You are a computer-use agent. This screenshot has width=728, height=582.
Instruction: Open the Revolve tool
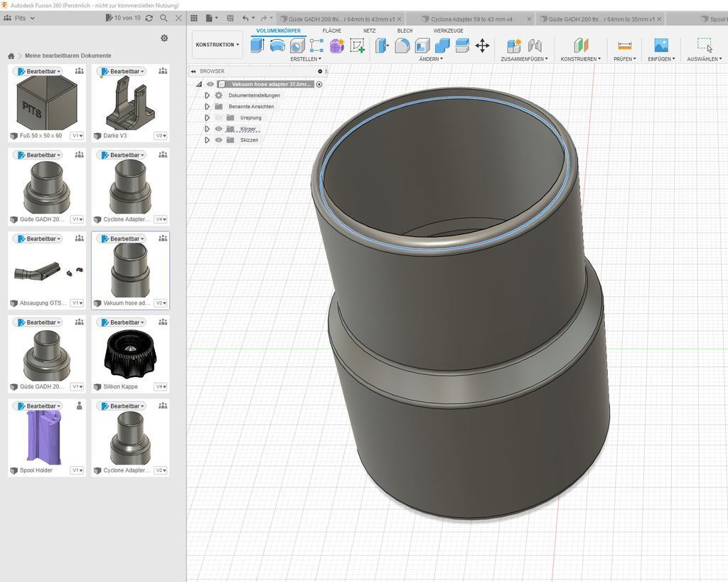[279, 45]
